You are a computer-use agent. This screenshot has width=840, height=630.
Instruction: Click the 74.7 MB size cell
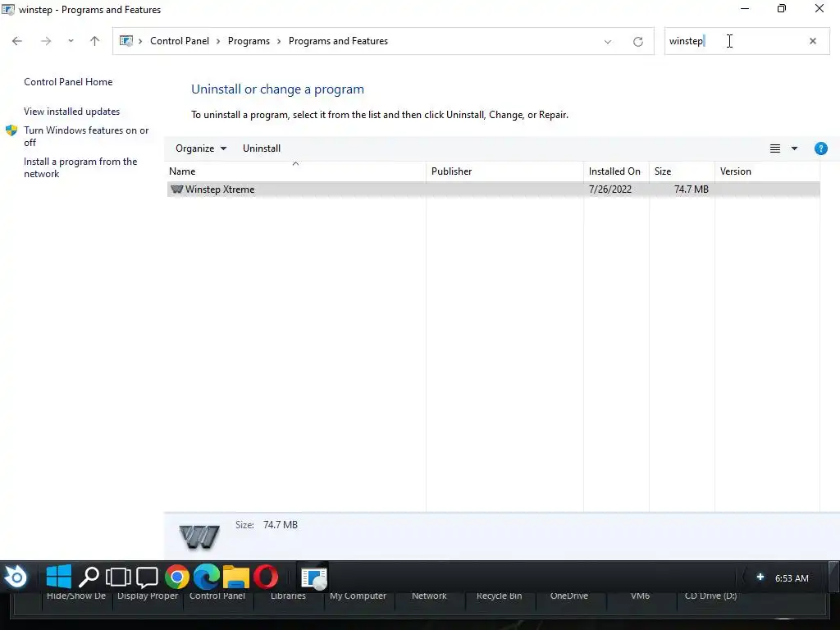pos(691,189)
